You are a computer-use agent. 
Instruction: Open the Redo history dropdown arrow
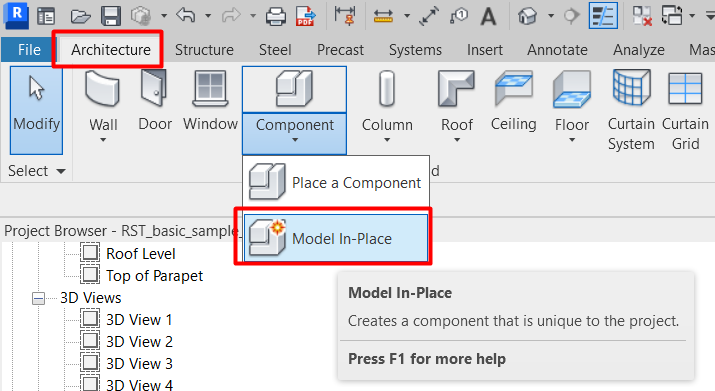tap(253, 16)
